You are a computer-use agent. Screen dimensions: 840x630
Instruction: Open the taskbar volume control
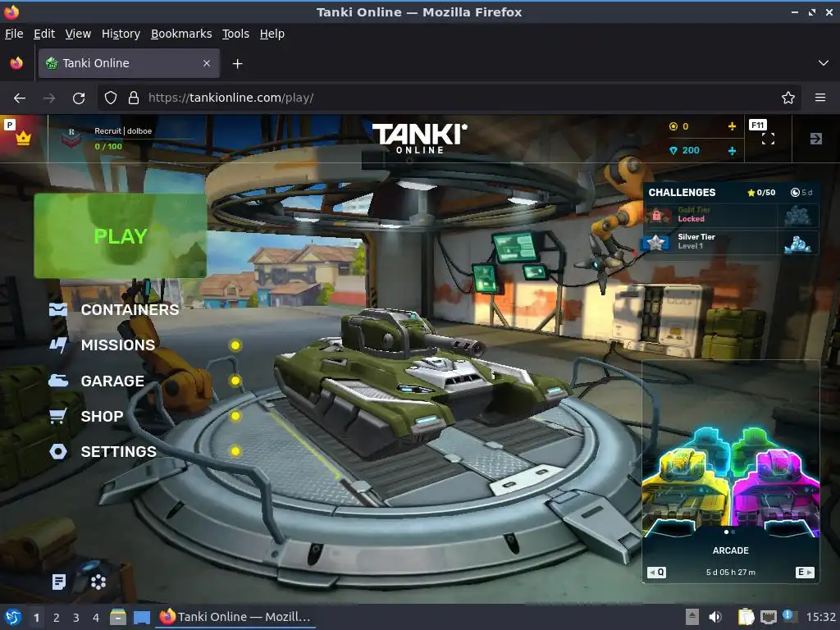coord(715,617)
